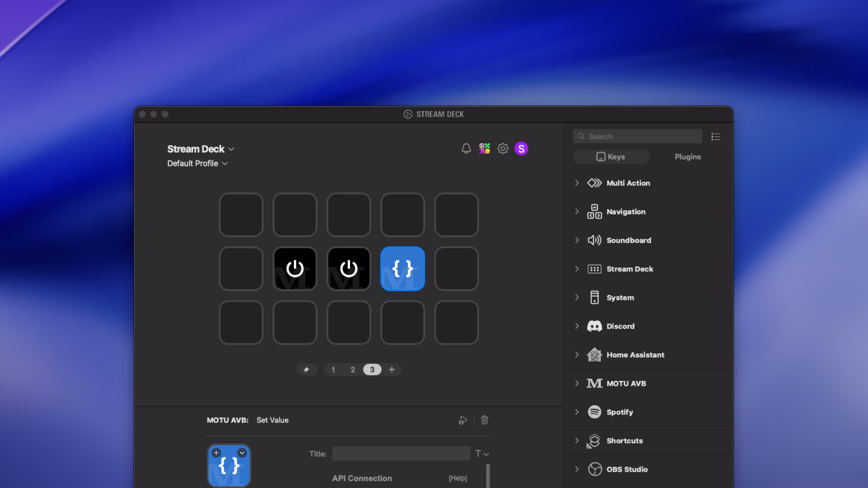
Task: Click the pin pages icon
Action: coord(306,370)
